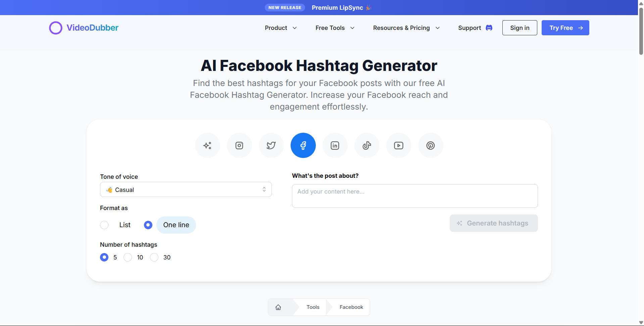644x326 pixels.
Task: Click the VideoDubber brand name
Action: point(92,28)
